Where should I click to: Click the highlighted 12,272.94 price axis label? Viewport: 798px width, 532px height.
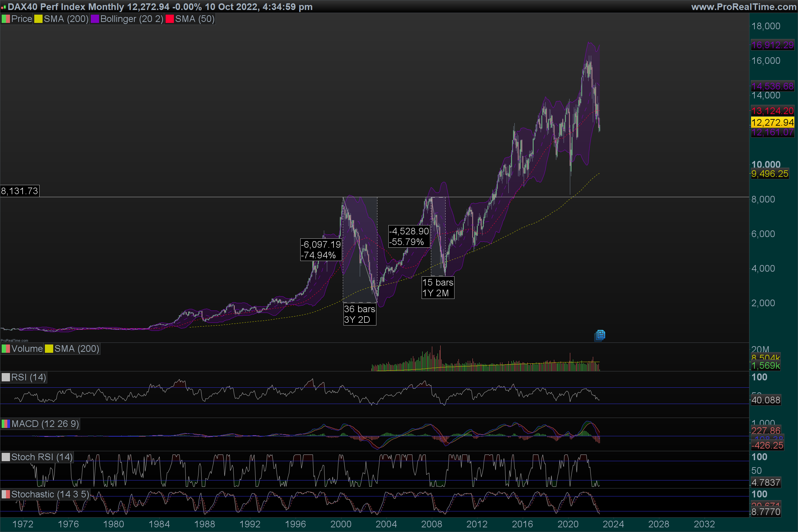click(x=772, y=122)
